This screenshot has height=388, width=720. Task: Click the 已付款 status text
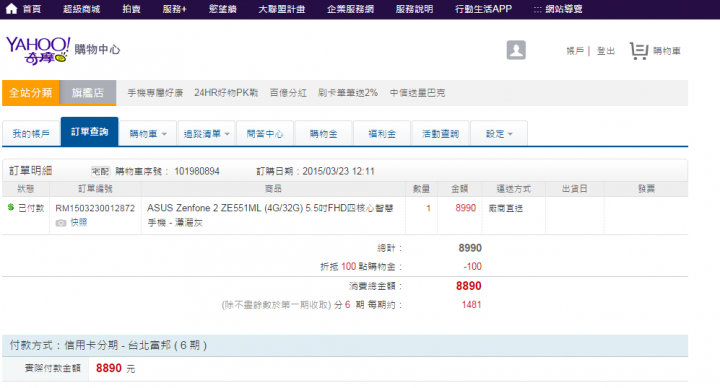31,208
